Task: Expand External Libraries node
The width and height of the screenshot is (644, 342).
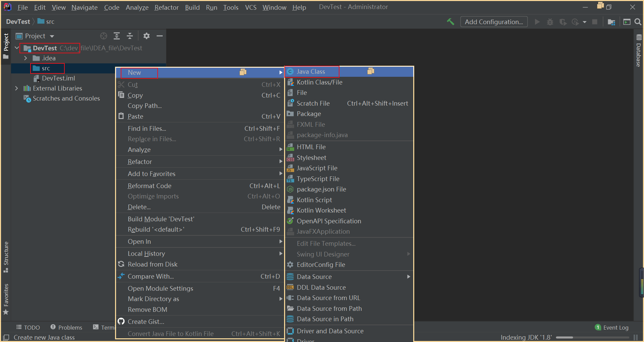Action: [16, 88]
